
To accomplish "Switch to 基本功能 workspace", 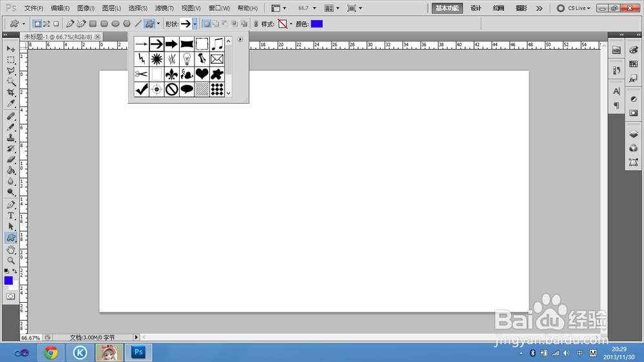I will [448, 8].
